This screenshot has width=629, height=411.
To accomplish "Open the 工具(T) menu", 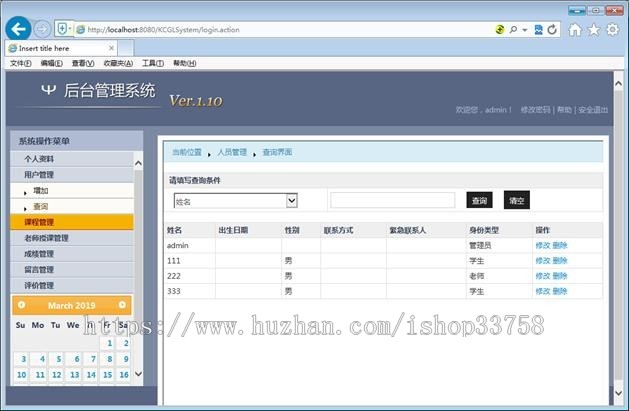I will (x=153, y=63).
